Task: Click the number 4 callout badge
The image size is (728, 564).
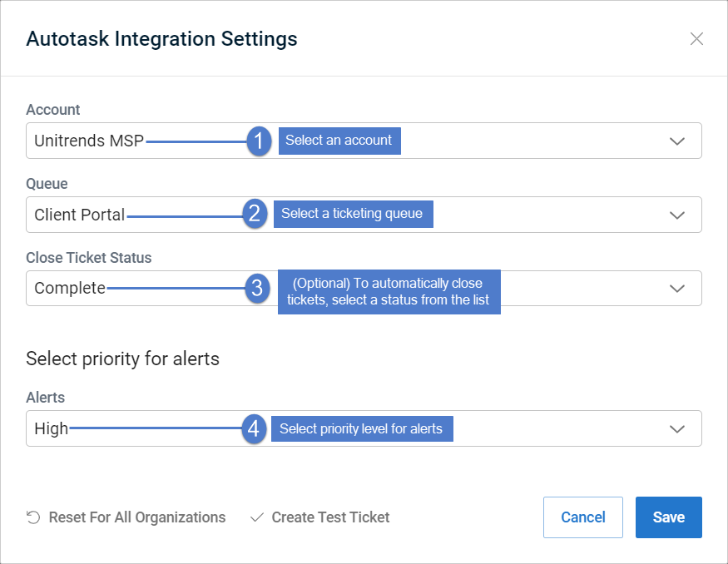Action: 254,428
